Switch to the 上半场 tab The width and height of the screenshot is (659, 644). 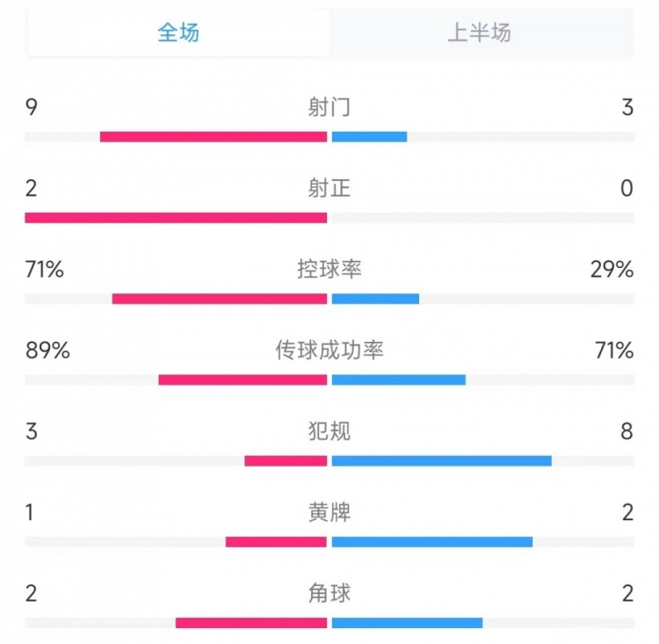[x=480, y=33]
